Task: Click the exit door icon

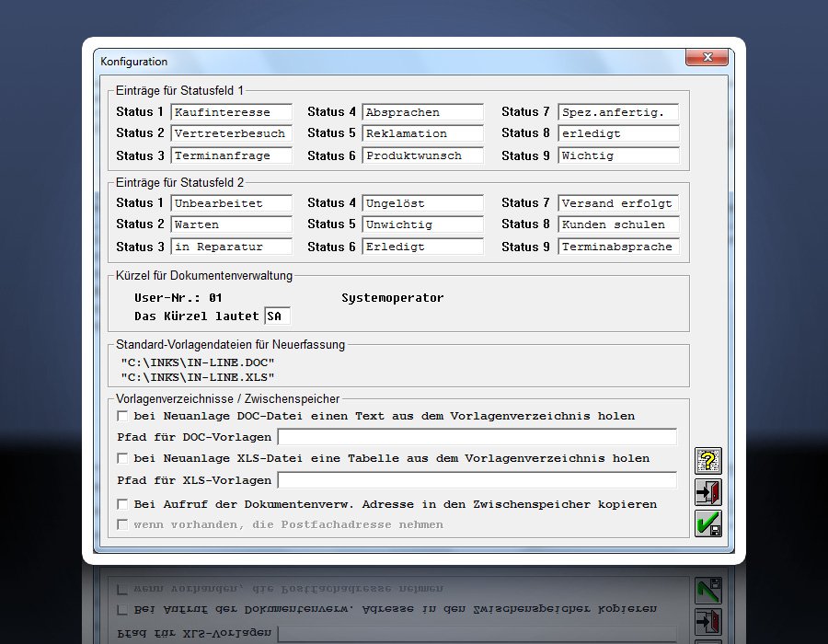Action: [707, 492]
